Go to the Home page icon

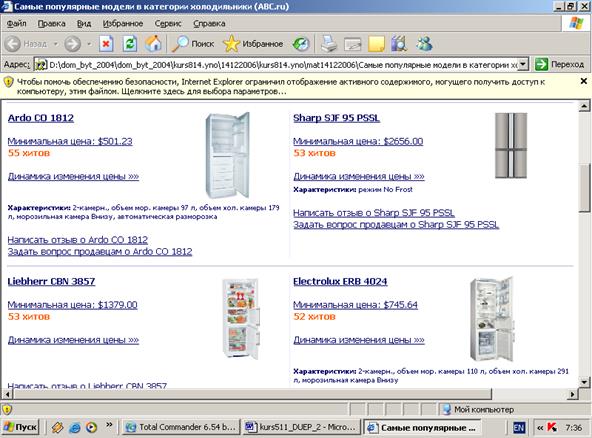[x=153, y=44]
